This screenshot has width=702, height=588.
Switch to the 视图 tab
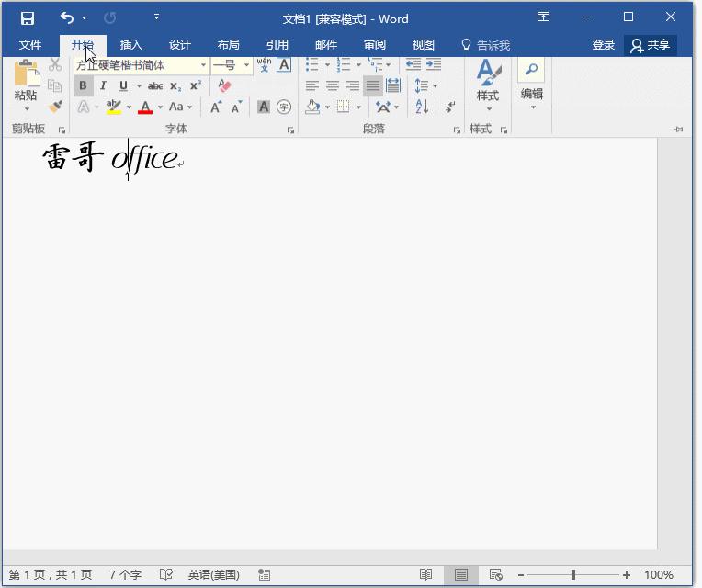[x=423, y=45]
